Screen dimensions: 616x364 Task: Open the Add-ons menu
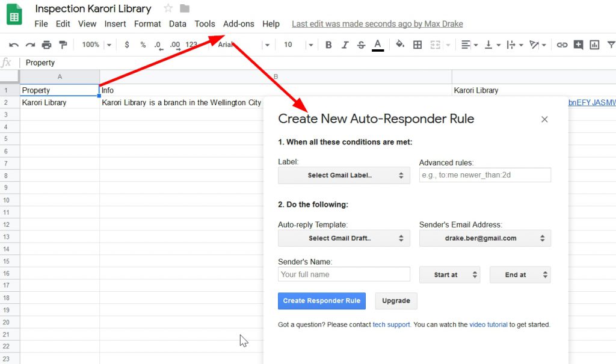point(238,24)
